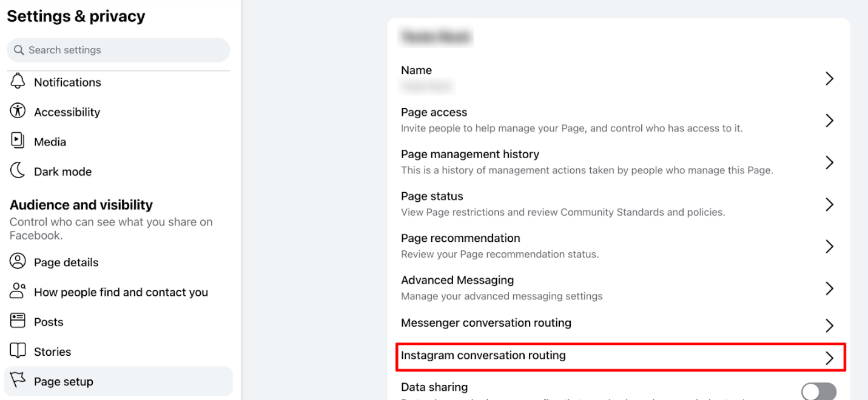Select the Page details profile icon
868x400 pixels.
click(x=18, y=262)
